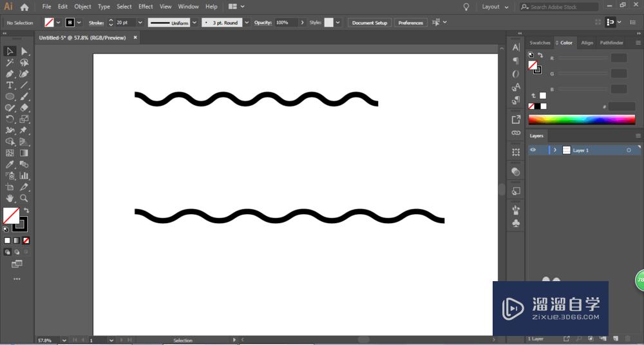
Task: Set paint mode to None
Action: tap(26, 241)
